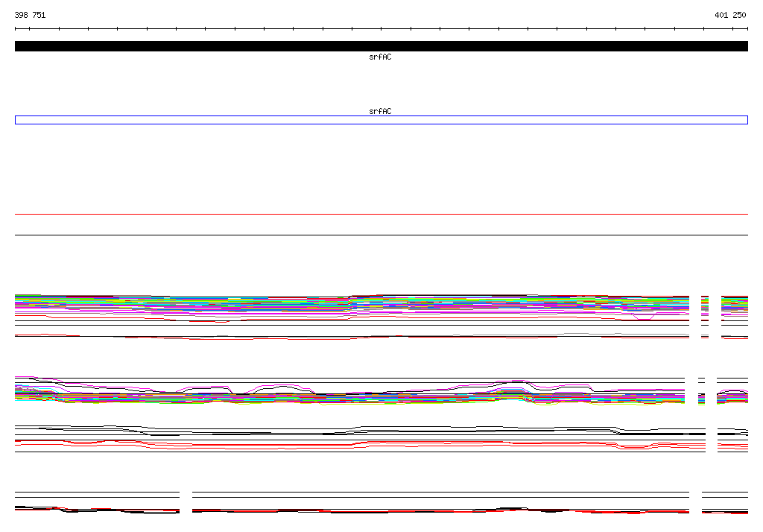Click the srfAC label above the blue box
Viewport: 763px width, 532px height.
tap(380, 112)
